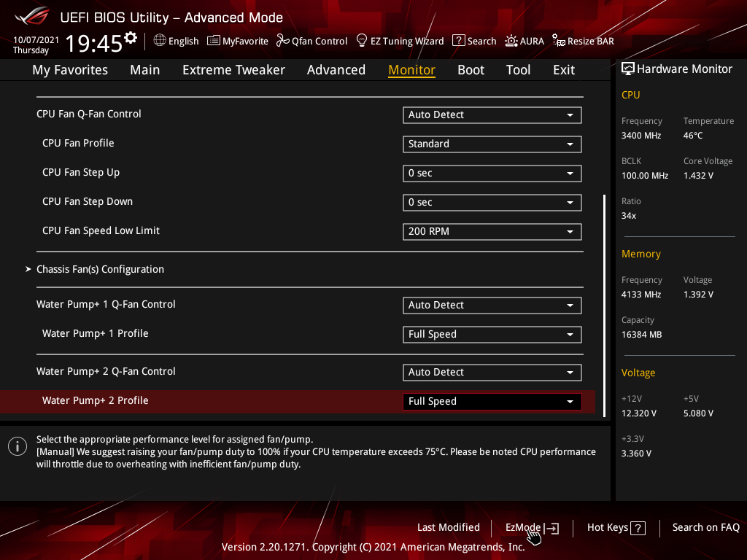Open CPU Fan Step Down dropdown
The image size is (747, 560).
pyautogui.click(x=492, y=203)
